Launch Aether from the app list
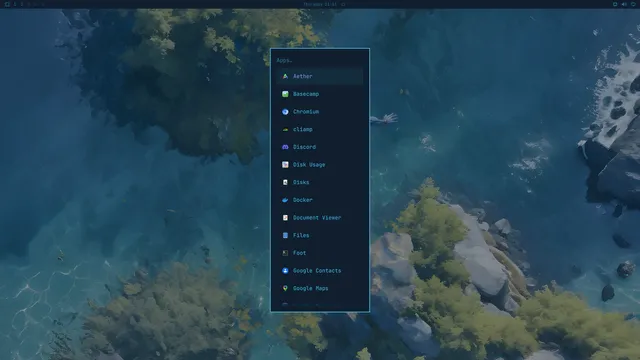The height and width of the screenshot is (360, 640). [320, 76]
